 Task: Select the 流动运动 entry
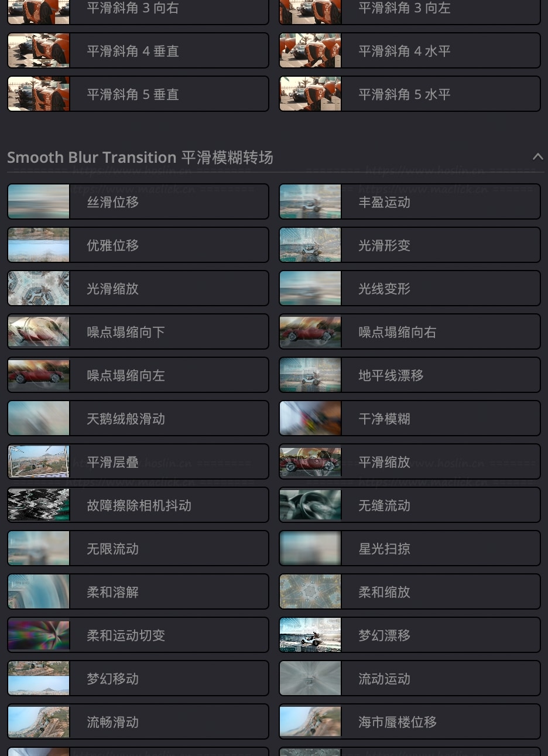click(x=410, y=679)
